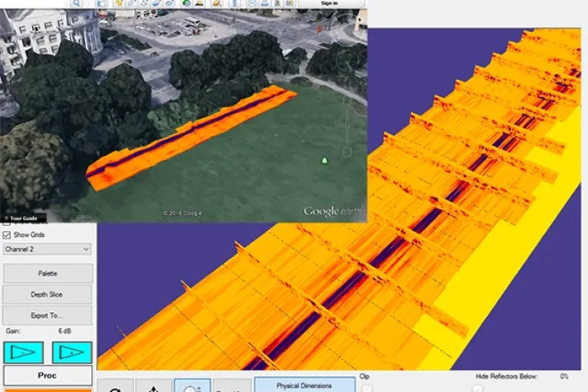
Task: Toggle the Hide Reflectors Below checkbox
Action: 477,388
